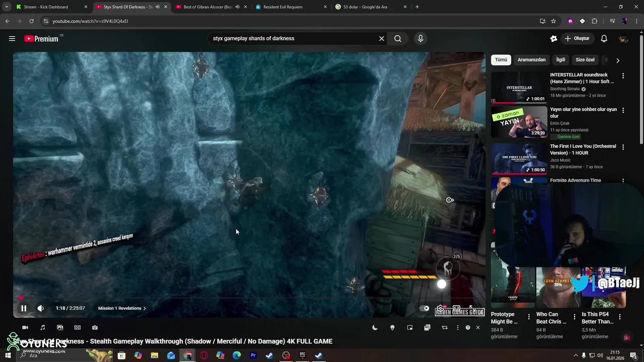The height and width of the screenshot is (362, 644).
Task: Select the İlgili filter chip
Action: tap(560, 60)
